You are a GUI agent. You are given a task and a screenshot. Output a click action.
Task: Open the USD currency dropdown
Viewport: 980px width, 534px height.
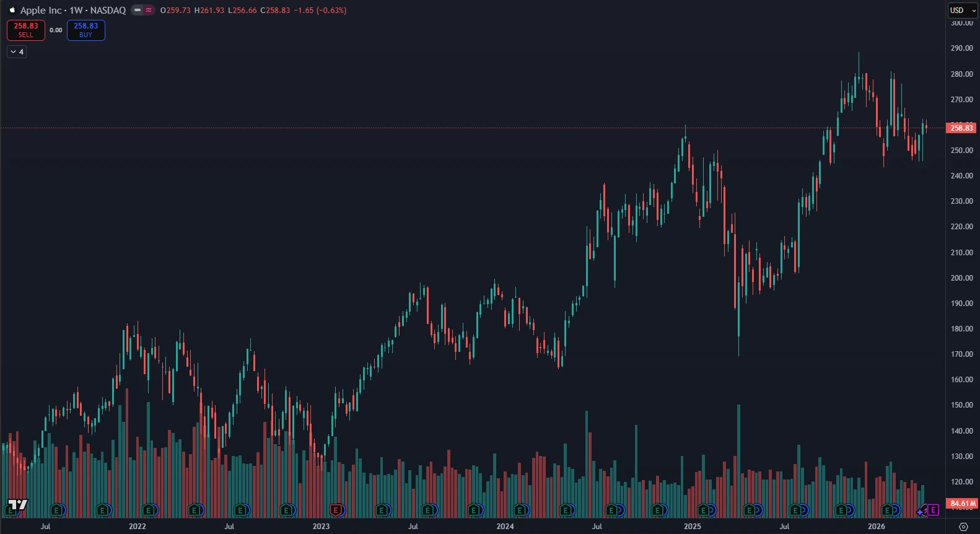point(963,11)
